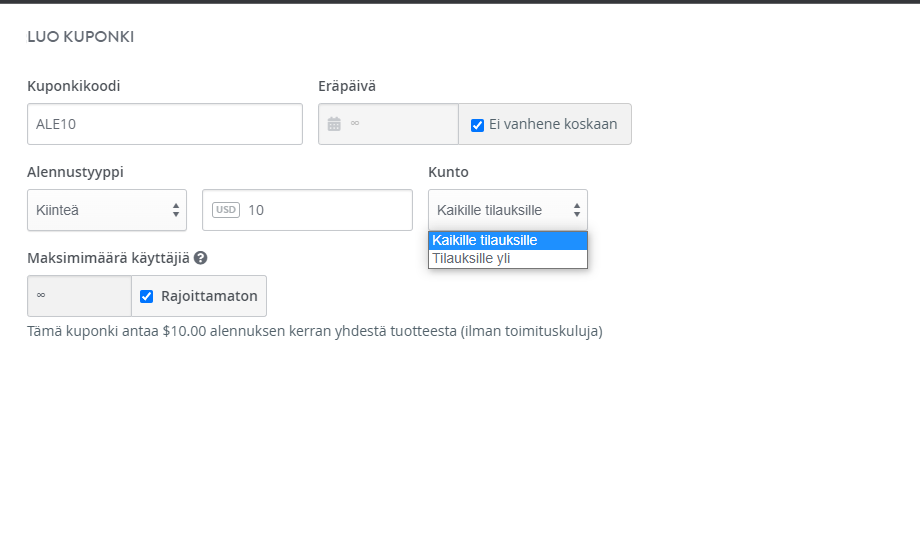
Task: Click the Alennustyyppi label
Action: click(x=75, y=172)
